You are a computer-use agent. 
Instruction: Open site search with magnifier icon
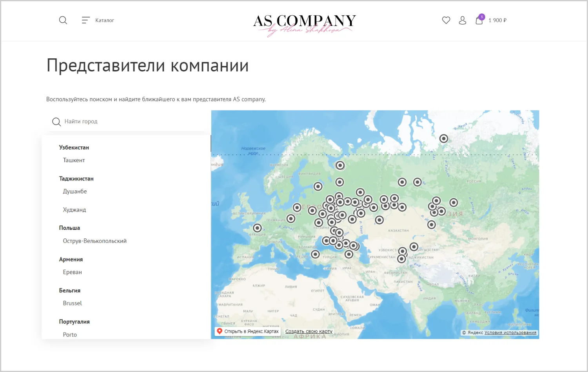pyautogui.click(x=63, y=20)
